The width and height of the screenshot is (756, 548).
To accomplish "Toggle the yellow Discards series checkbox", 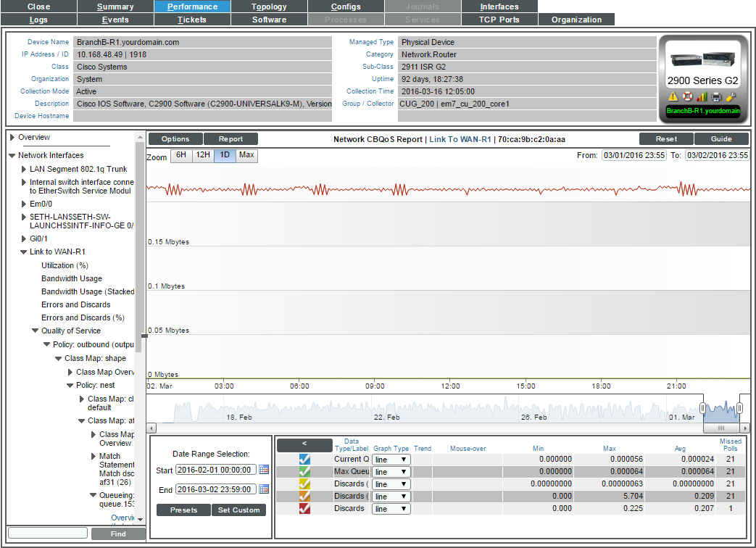I will tap(304, 483).
